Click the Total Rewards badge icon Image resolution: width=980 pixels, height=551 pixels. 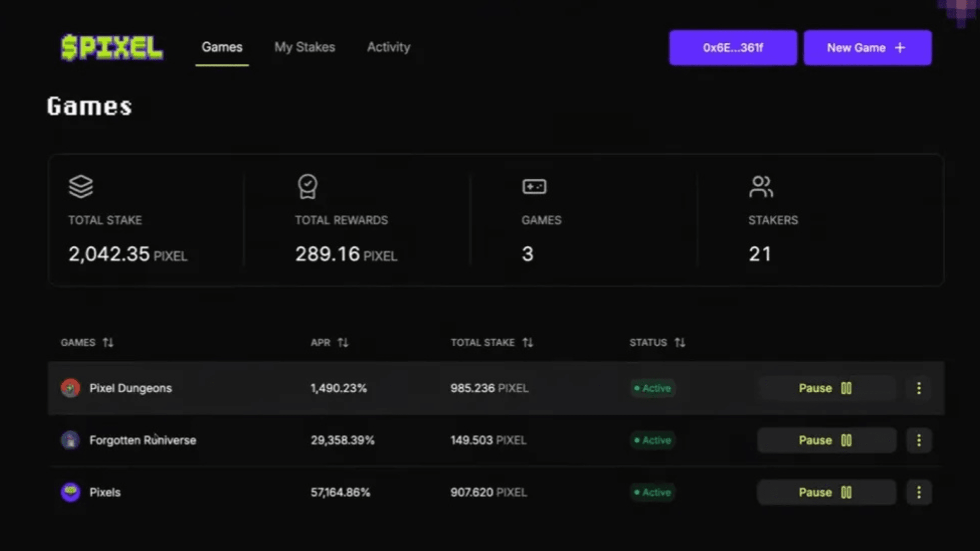[x=307, y=187]
